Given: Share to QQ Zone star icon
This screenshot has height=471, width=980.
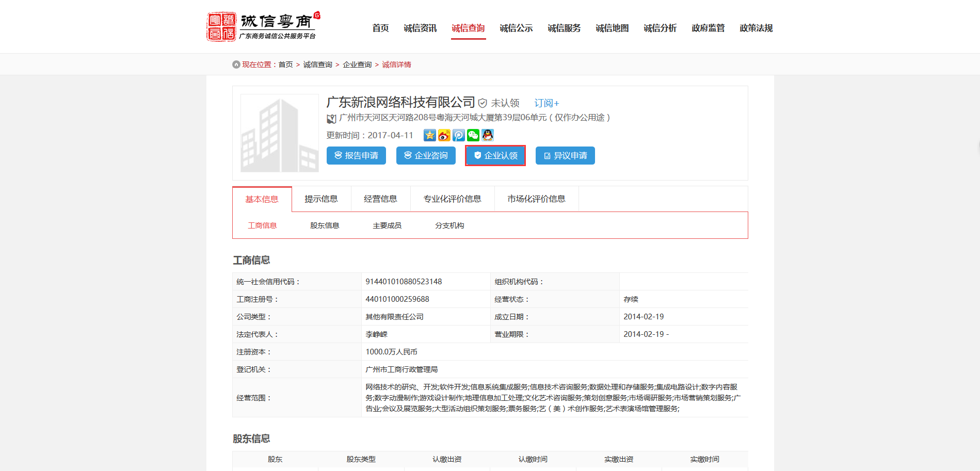Looking at the screenshot, I should [x=430, y=135].
